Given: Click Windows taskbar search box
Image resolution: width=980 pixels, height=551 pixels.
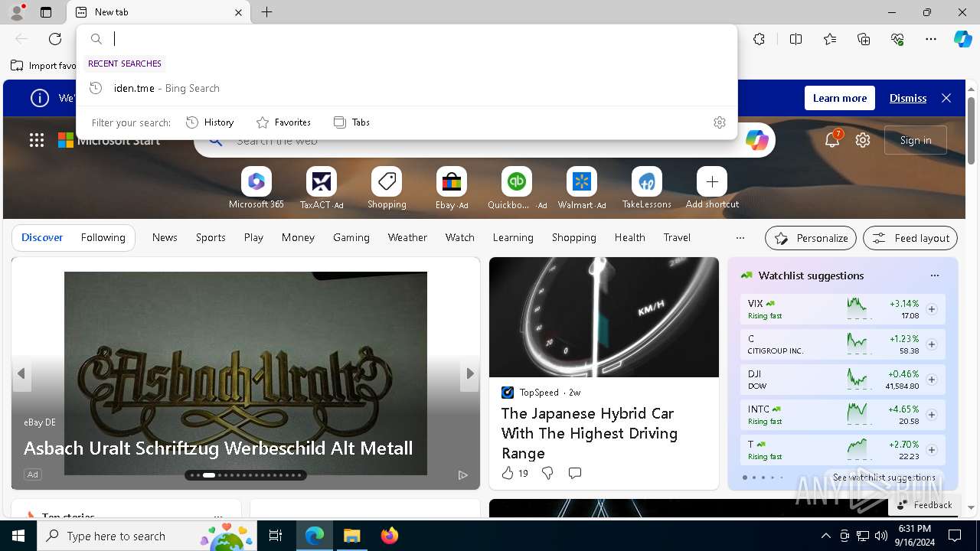Looking at the screenshot, I should pyautogui.click(x=146, y=536).
